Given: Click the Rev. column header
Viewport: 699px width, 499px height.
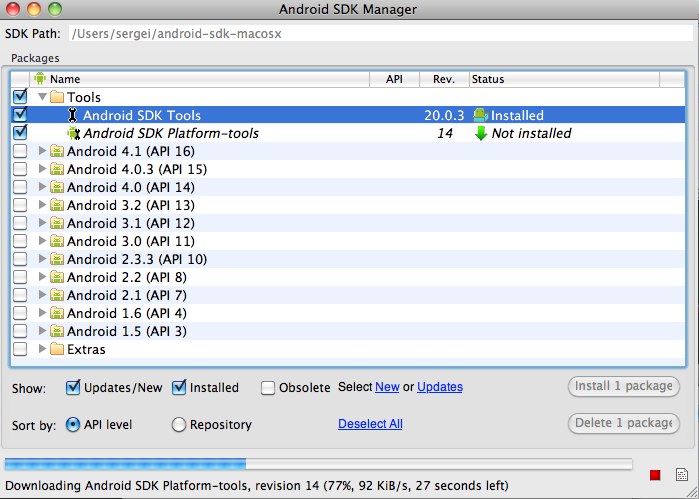Looking at the screenshot, I should (444, 79).
